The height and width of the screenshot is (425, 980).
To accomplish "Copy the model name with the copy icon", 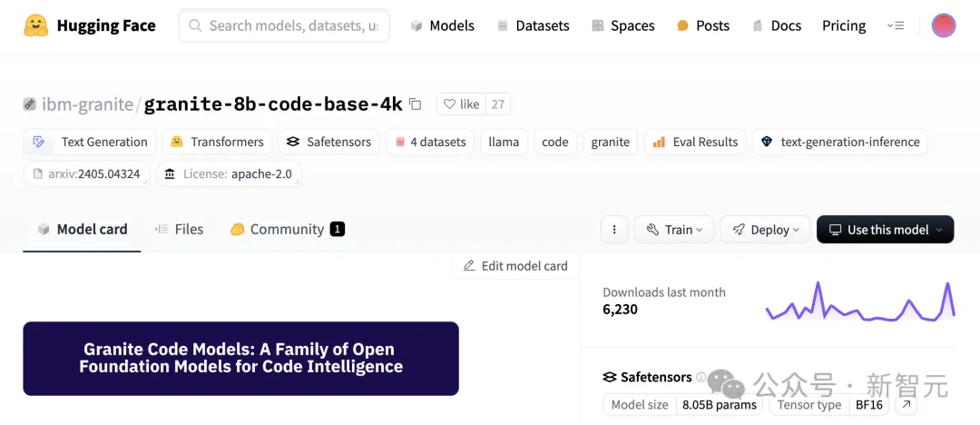I will (x=416, y=104).
